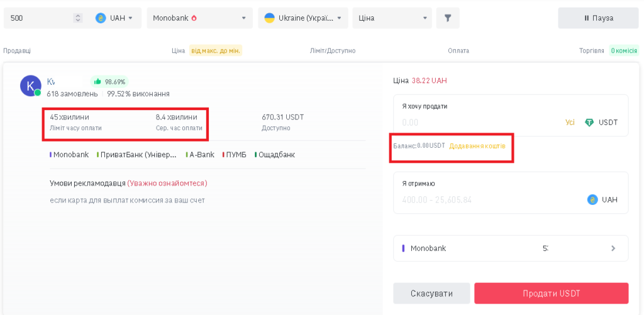Click the Продавці column header
Image resolution: width=644 pixels, height=315 pixels.
pos(17,51)
